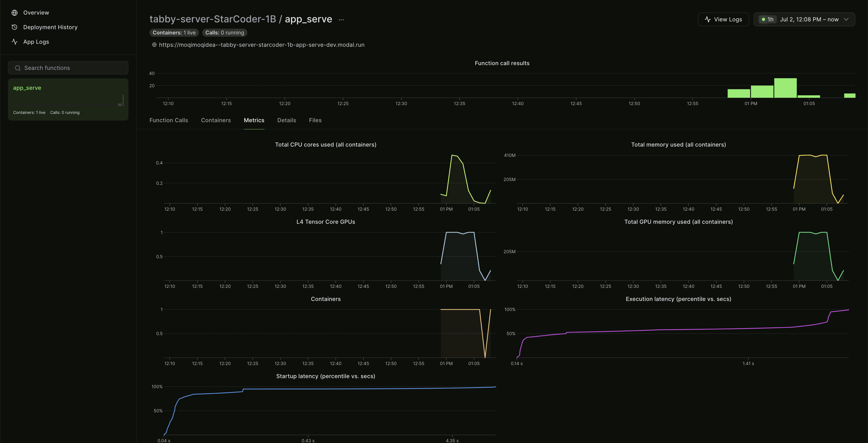Screen dimensions: 868x443
Task: Click the 4.35 s label on startup latency
Action: (x=452, y=440)
